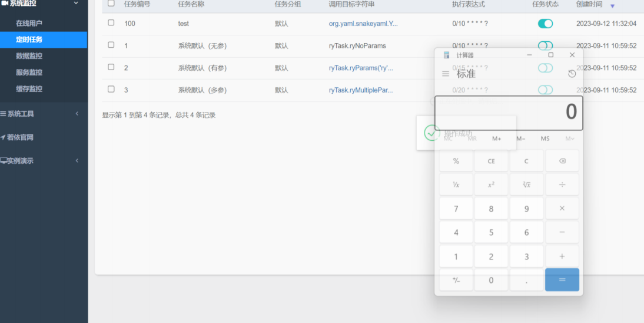Select 数据监控 in the sidebar
Image resolution: width=644 pixels, height=323 pixels.
[x=29, y=56]
